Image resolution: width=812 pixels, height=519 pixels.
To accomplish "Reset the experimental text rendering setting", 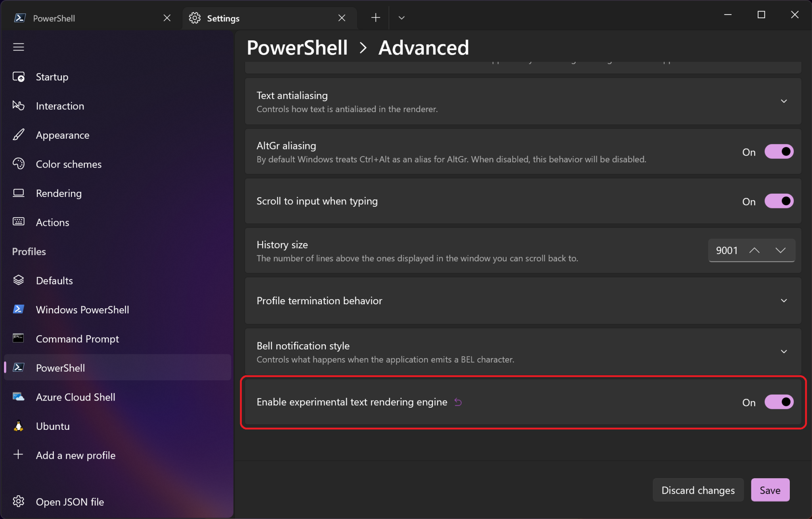I will (x=458, y=402).
